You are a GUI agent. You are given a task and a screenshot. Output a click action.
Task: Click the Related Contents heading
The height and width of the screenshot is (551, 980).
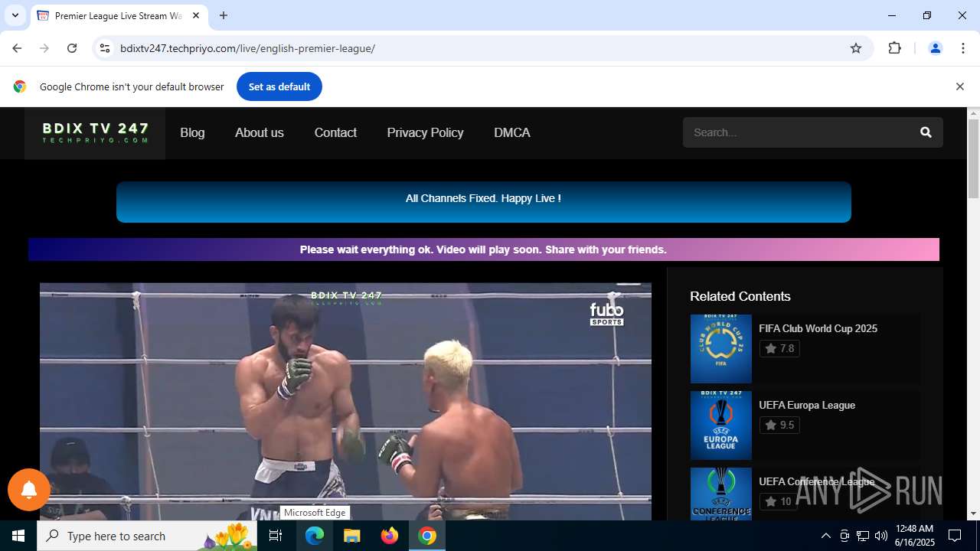740,296
